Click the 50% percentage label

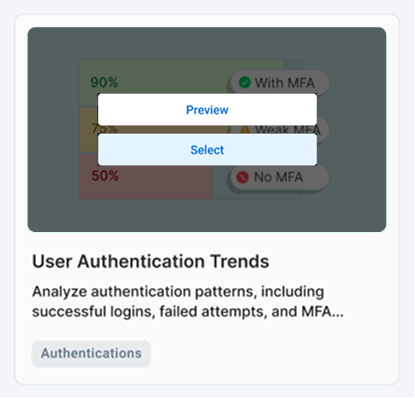point(105,176)
